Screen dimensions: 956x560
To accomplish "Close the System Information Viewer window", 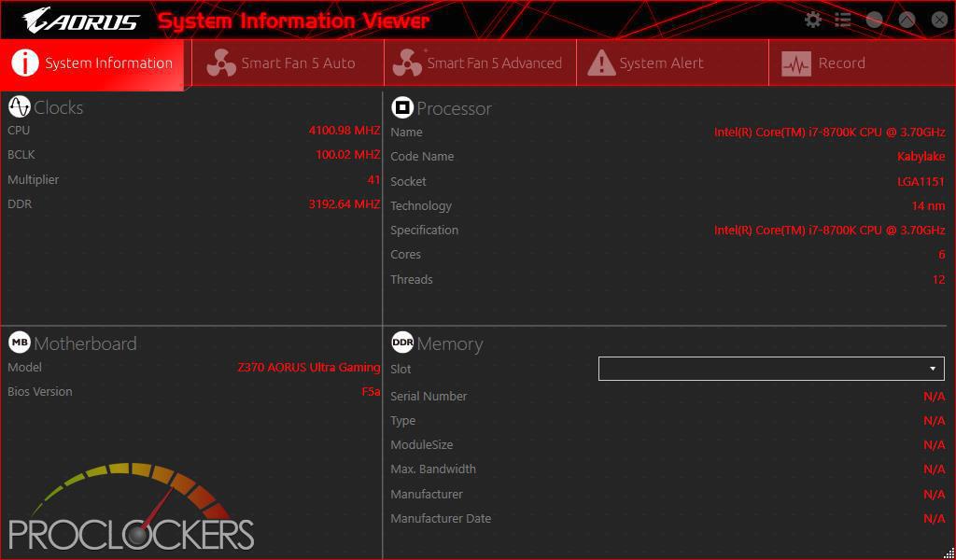I will tap(939, 21).
